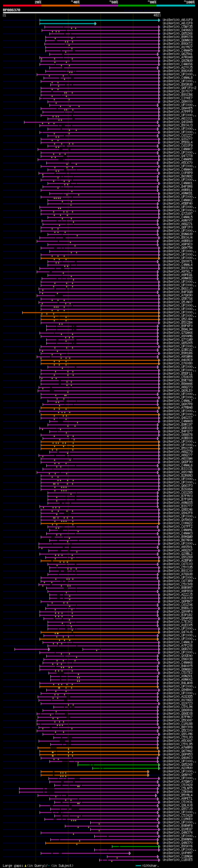The width and height of the screenshot is (198, 868).
Task: Click the UniRef100_B9RI97 label
Action: tap(177, 424)
